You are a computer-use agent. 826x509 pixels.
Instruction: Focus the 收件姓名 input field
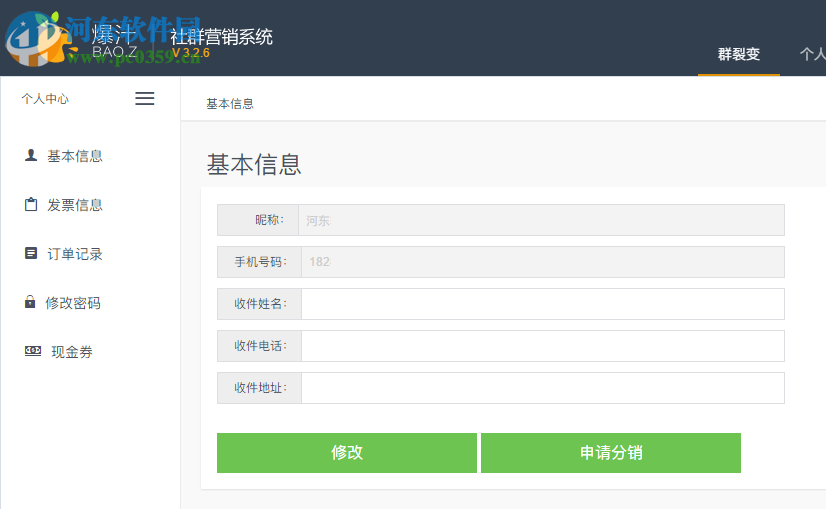pyautogui.click(x=543, y=304)
